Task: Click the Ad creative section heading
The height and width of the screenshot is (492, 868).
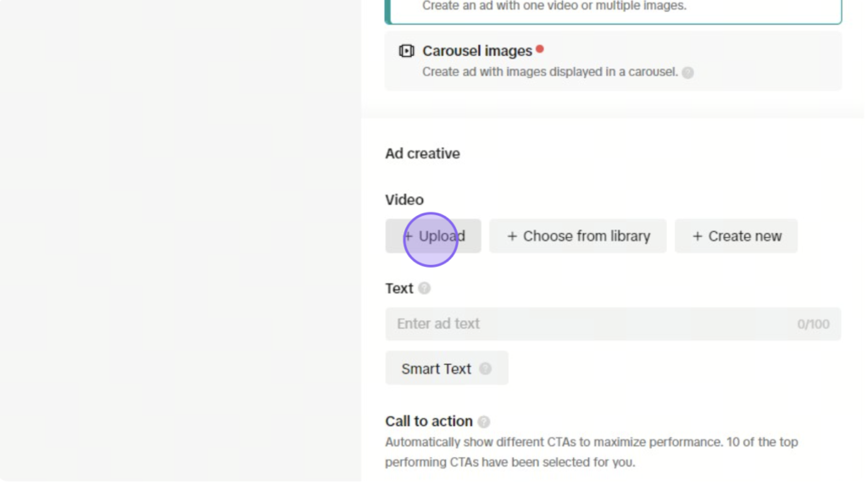Action: [422, 153]
